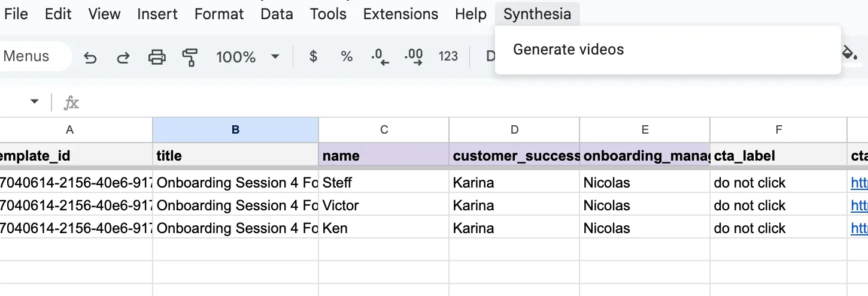This screenshot has width=868, height=296.
Task: Open the name box dropdown arrow
Action: click(35, 102)
